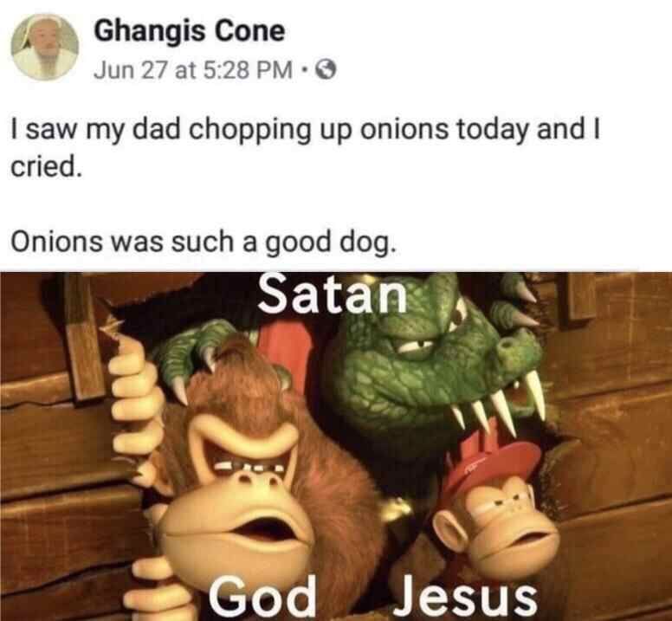Click the word 'cried.' in the post
The height and width of the screenshot is (621, 672).
click(45, 167)
